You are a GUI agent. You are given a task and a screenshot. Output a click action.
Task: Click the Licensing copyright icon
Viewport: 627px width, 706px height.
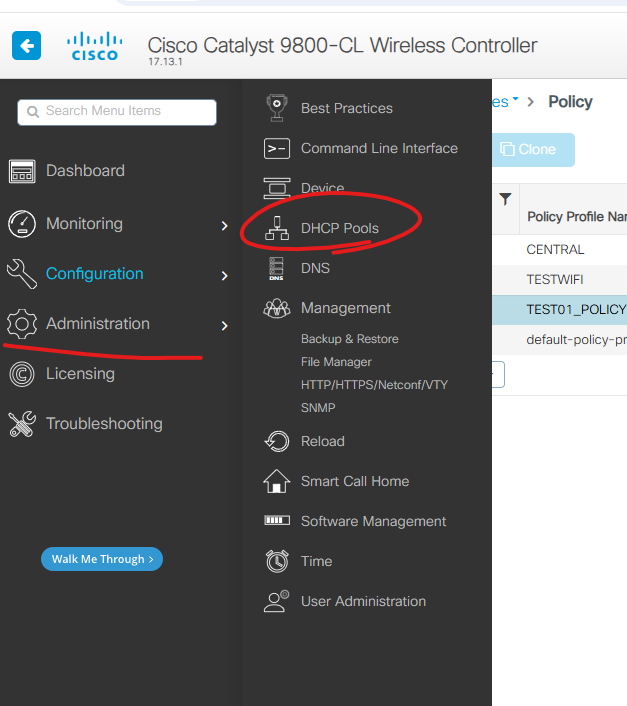22,374
